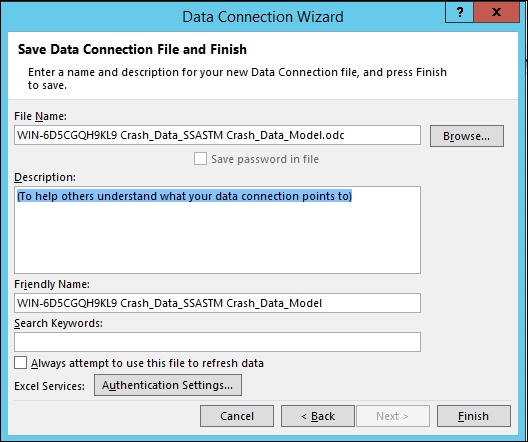This screenshot has width=528, height=442.
Task: Open help via the question mark icon
Action: [x=460, y=12]
